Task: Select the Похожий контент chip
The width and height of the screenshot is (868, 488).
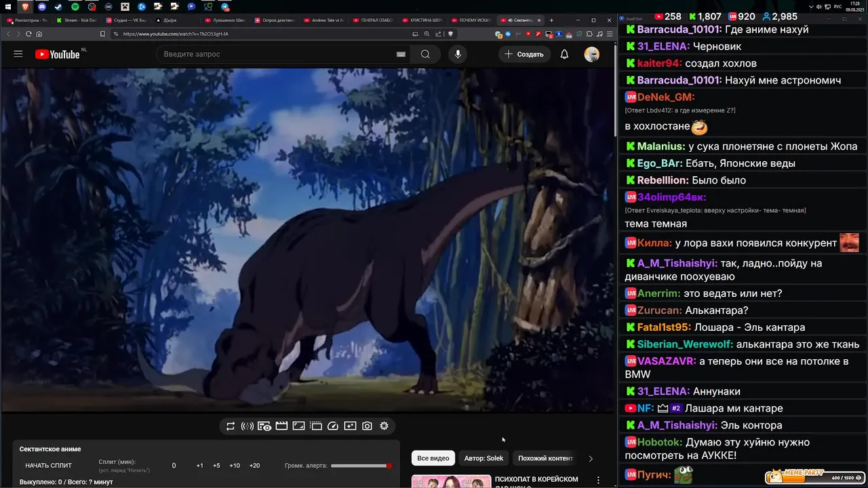Action: pos(545,458)
